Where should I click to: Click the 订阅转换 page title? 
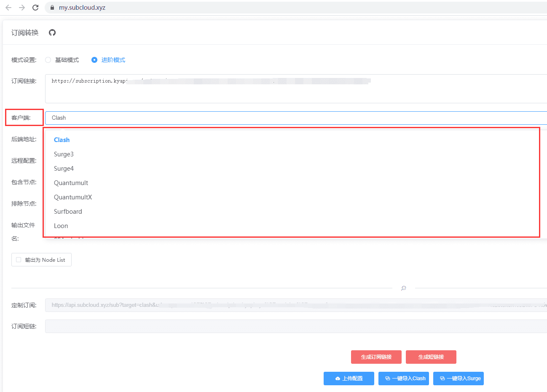[x=25, y=32]
